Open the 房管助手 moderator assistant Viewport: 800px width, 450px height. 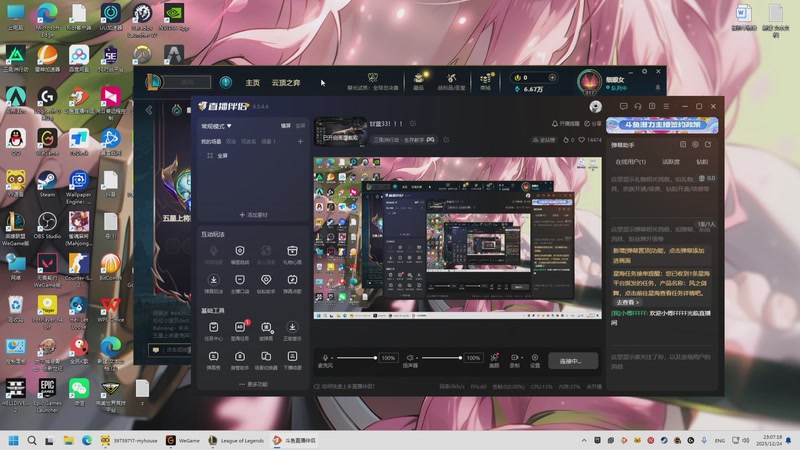(x=240, y=360)
